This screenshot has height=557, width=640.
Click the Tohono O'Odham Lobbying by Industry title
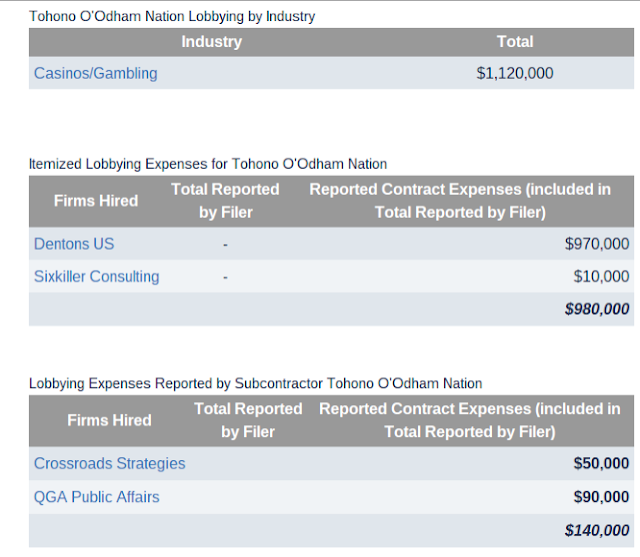[172, 16]
